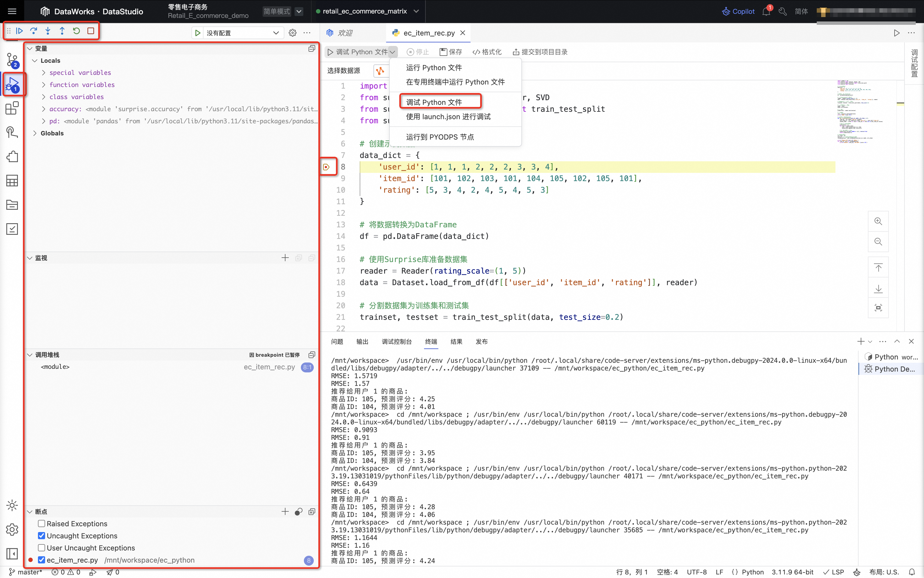Switch to the 输出 panel tab
This screenshot has height=578, width=924.
pos(362,341)
